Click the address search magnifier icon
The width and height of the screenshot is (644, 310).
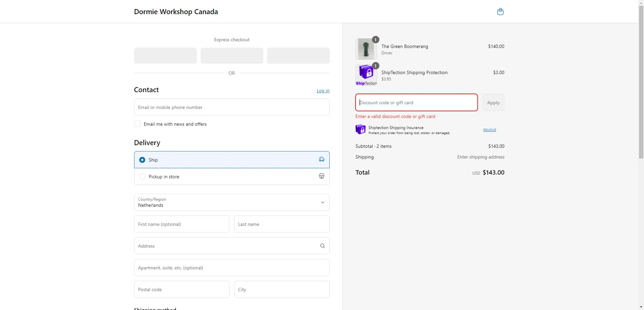click(x=322, y=246)
